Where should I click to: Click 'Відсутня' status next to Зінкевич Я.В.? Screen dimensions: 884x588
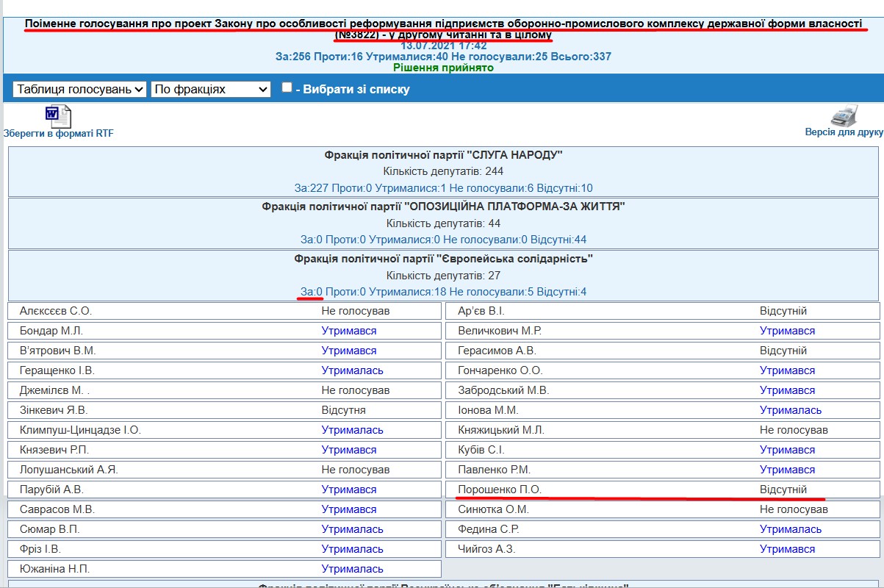tap(343, 410)
